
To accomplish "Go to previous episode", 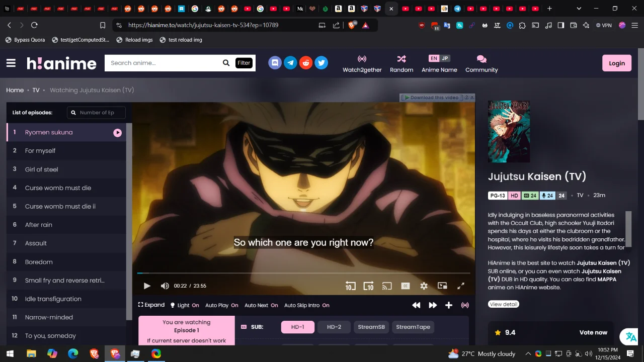I will 416,305.
